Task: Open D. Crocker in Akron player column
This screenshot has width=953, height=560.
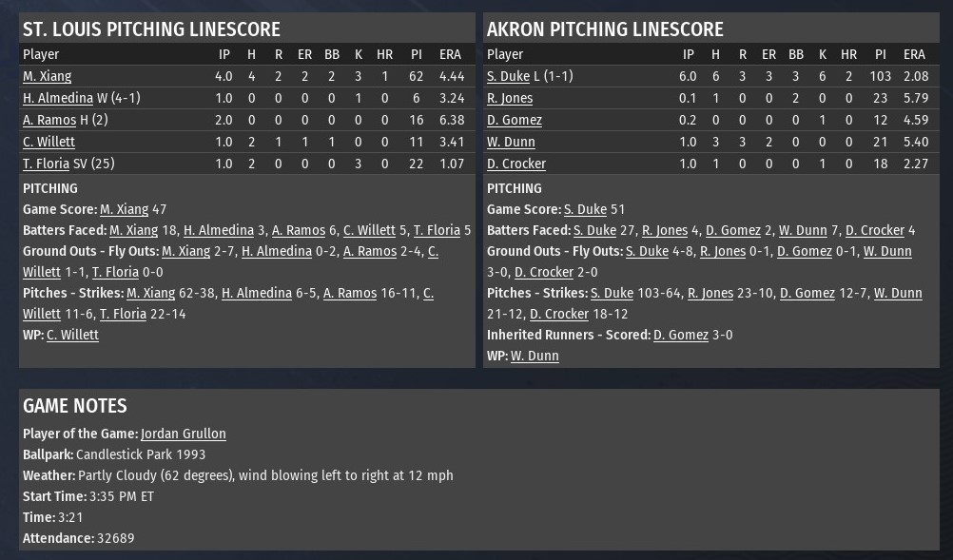Action: click(x=516, y=164)
